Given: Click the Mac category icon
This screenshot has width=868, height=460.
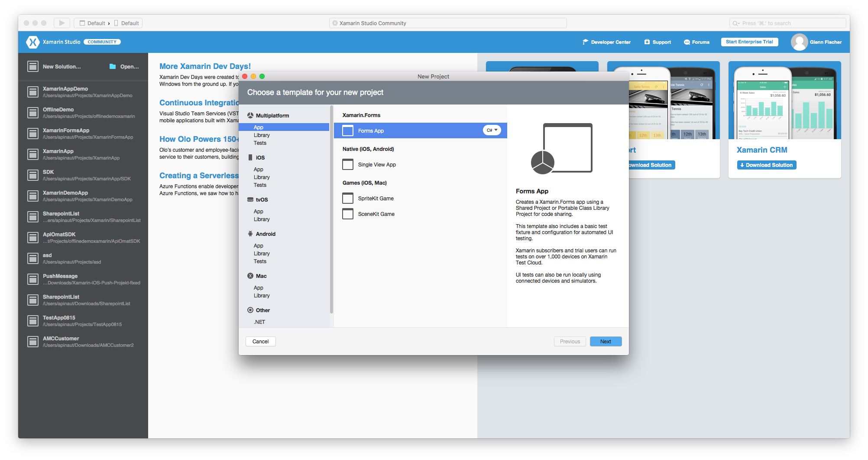Looking at the screenshot, I should 250,276.
